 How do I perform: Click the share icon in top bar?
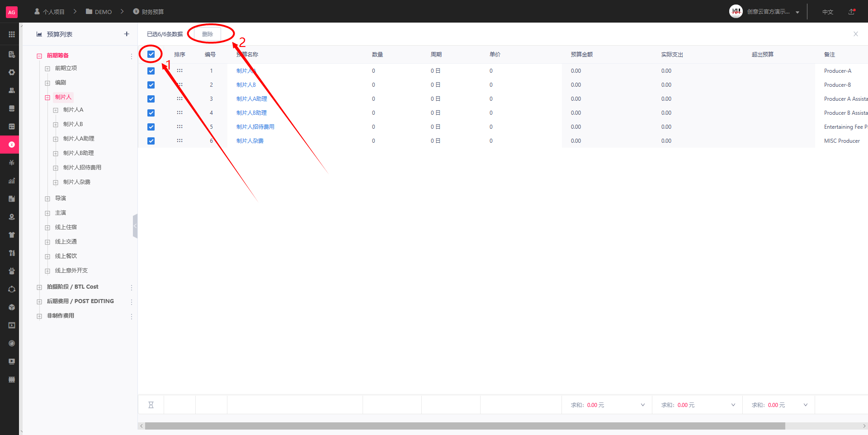[852, 12]
